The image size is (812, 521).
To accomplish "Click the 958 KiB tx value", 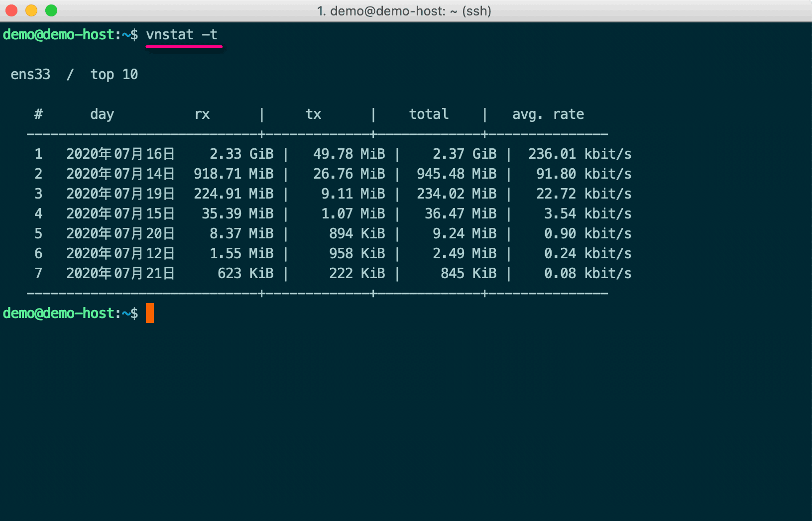I will (357, 253).
